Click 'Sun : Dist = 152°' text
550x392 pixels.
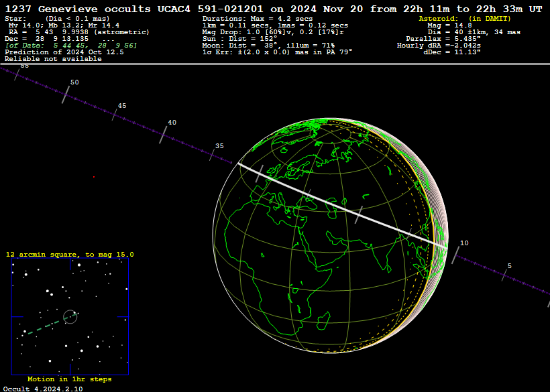click(x=239, y=39)
